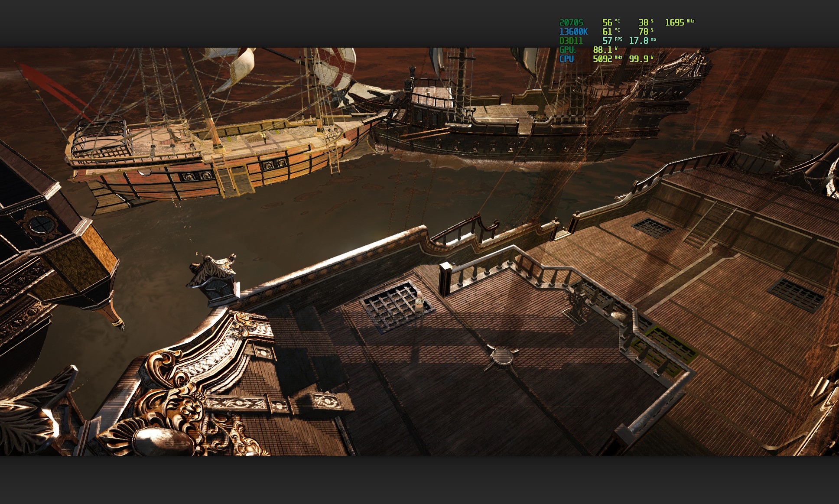
Task: Click the large iron deck grate
Action: [x=392, y=307]
